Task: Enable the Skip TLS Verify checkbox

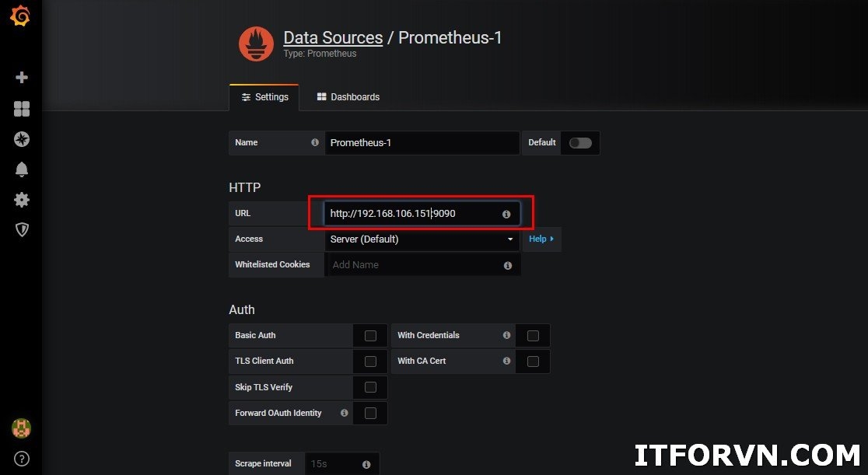Action: coord(370,387)
